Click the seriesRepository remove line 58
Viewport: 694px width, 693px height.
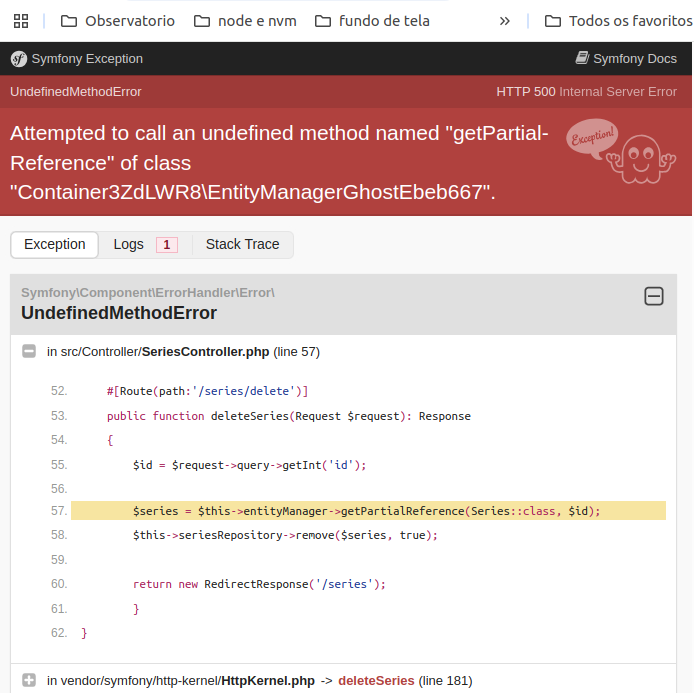285,535
